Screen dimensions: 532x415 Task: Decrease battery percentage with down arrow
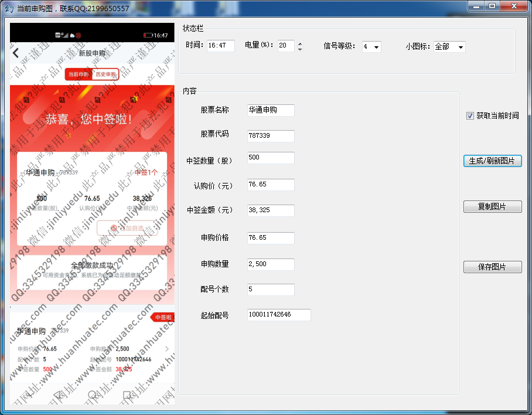(300, 49)
